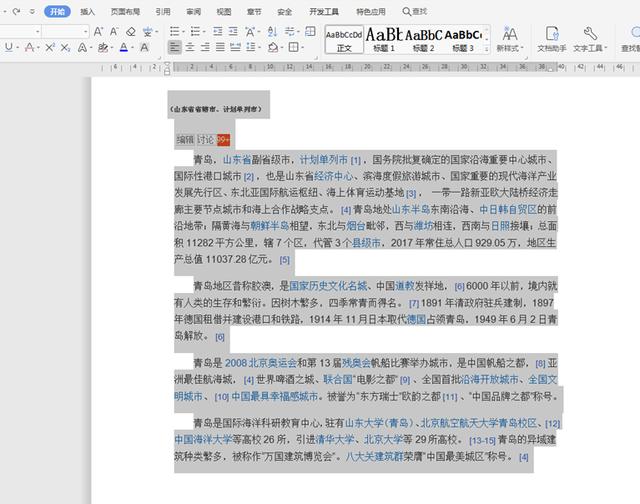Select justify alignment button
Image resolution: width=640 pixels, height=504 pixels.
point(220,47)
